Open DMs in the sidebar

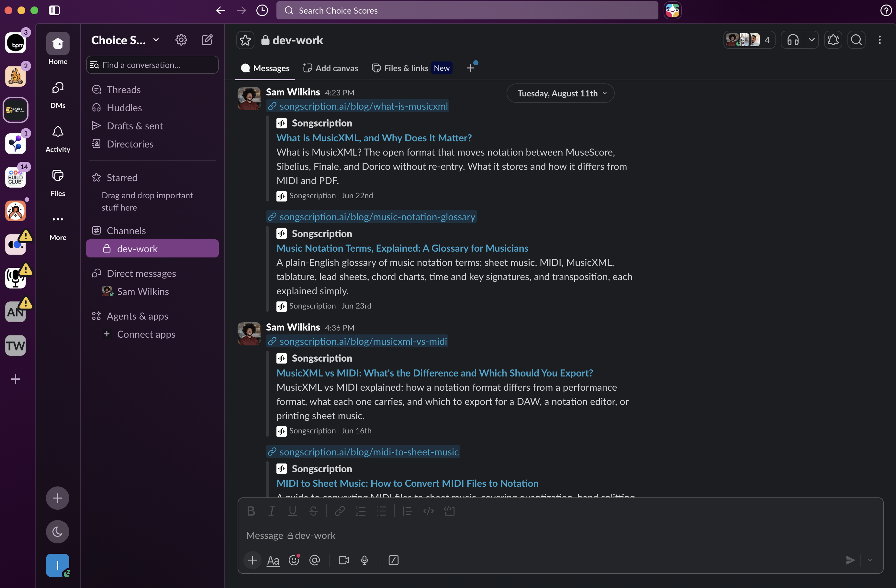[58, 95]
